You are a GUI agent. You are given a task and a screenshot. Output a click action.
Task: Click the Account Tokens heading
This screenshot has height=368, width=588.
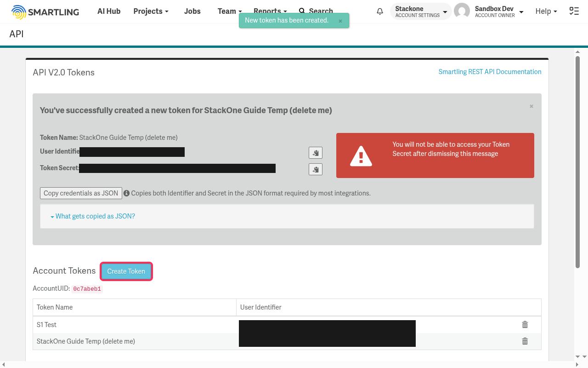pyautogui.click(x=64, y=270)
